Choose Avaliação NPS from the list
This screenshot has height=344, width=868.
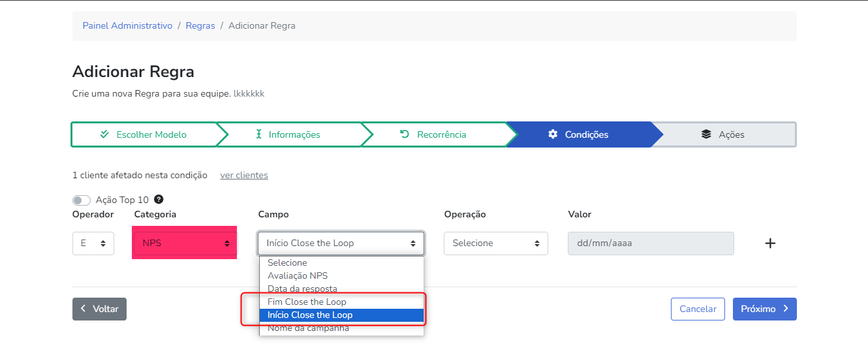point(298,275)
